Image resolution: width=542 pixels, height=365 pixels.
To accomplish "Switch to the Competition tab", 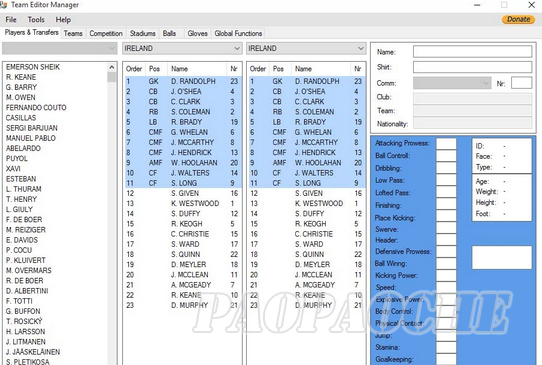I will (x=106, y=34).
